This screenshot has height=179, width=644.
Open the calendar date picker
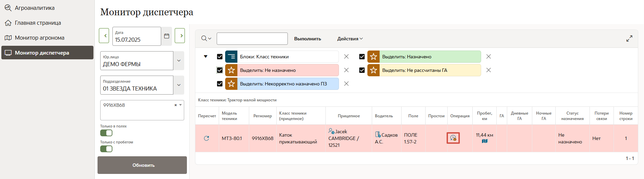[x=167, y=36]
